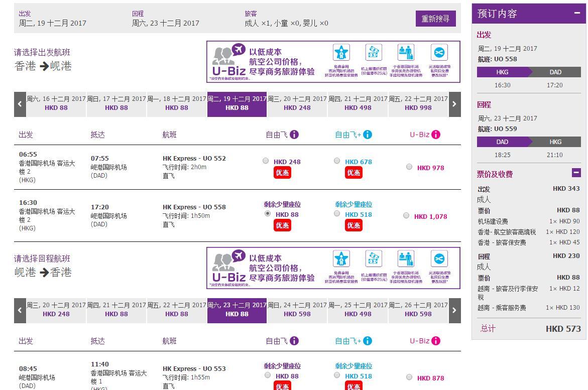Select HKD 1,078 U-Biz fare for UO 558
Image resolution: width=588 pixels, height=390 pixels.
click(x=406, y=216)
